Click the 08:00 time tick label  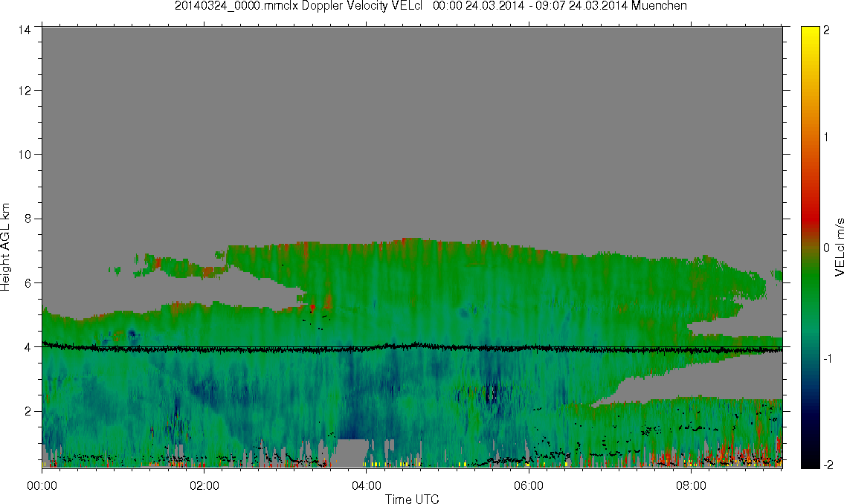691,485
